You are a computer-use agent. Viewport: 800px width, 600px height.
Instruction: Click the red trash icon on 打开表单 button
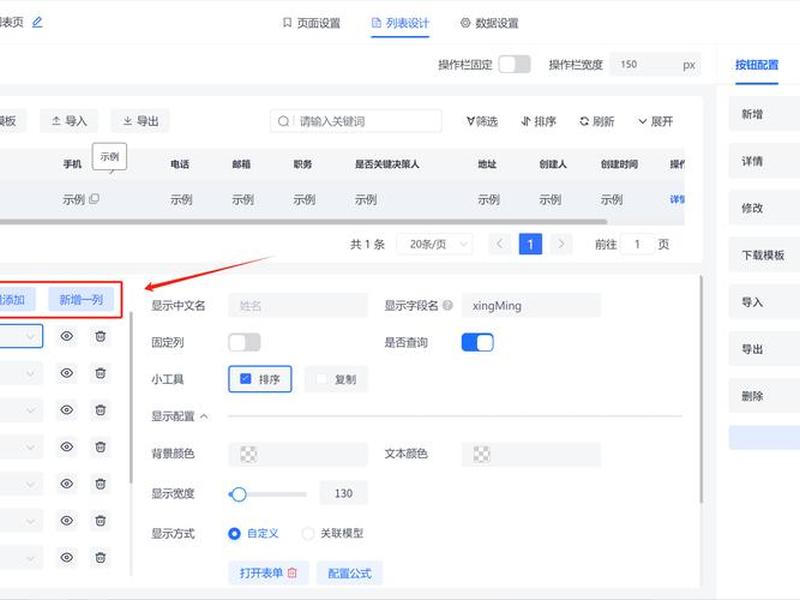pos(292,573)
